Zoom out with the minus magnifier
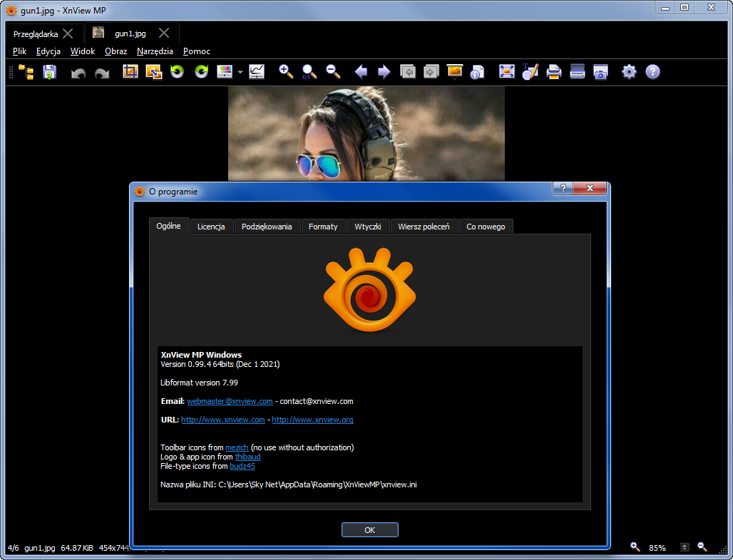Screen dimensions: 733x560 (x=333, y=71)
